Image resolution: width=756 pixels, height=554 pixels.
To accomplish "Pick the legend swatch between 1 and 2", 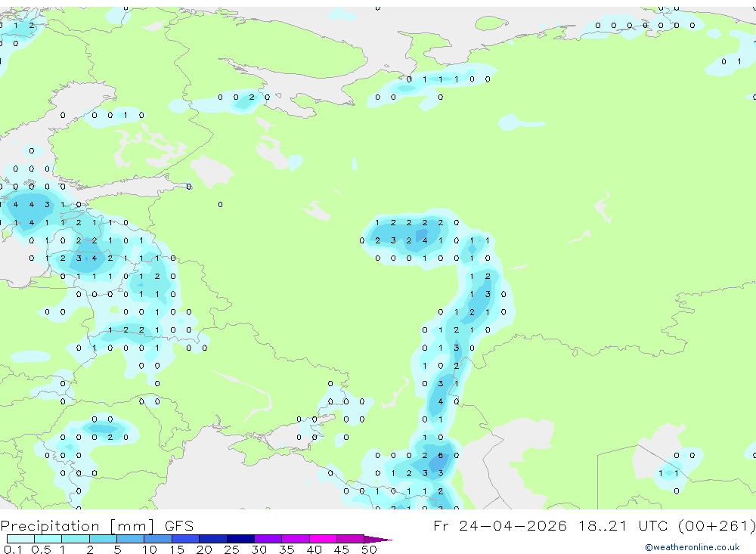I will [75, 539].
